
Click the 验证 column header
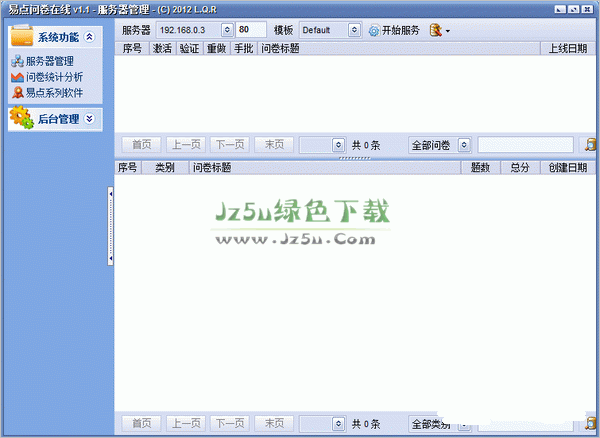click(x=189, y=49)
